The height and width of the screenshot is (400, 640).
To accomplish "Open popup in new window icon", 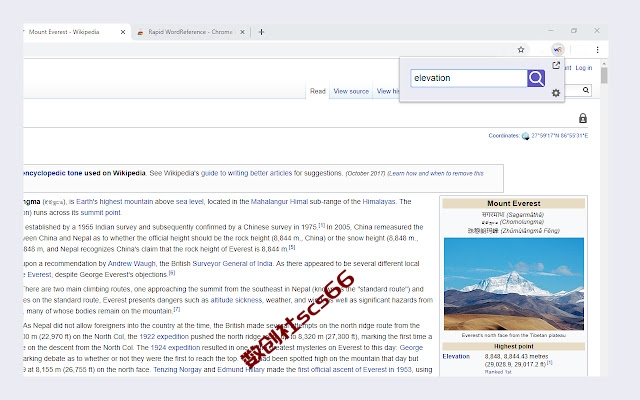I will pyautogui.click(x=556, y=65).
